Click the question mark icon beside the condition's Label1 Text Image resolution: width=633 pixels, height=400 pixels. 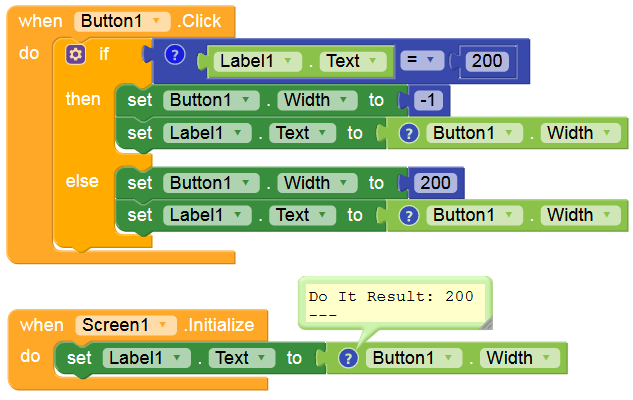[x=175, y=54]
